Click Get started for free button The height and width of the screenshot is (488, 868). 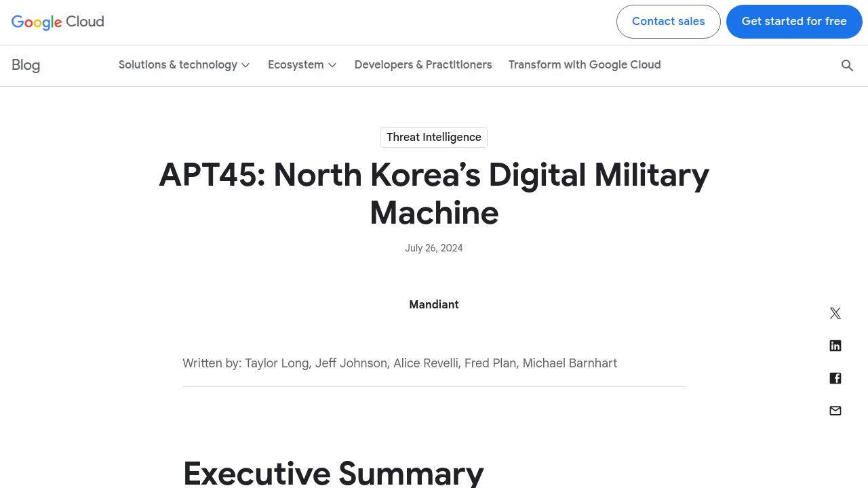click(794, 22)
